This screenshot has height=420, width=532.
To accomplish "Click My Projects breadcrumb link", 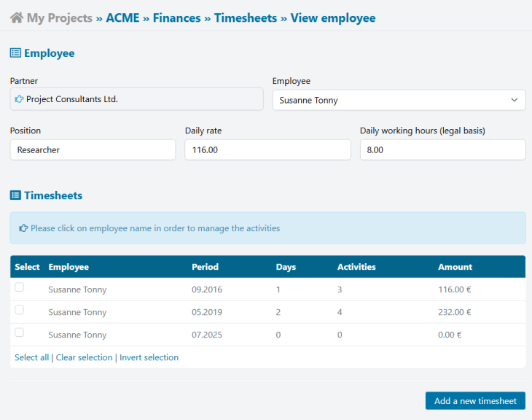I will pyautogui.click(x=60, y=18).
